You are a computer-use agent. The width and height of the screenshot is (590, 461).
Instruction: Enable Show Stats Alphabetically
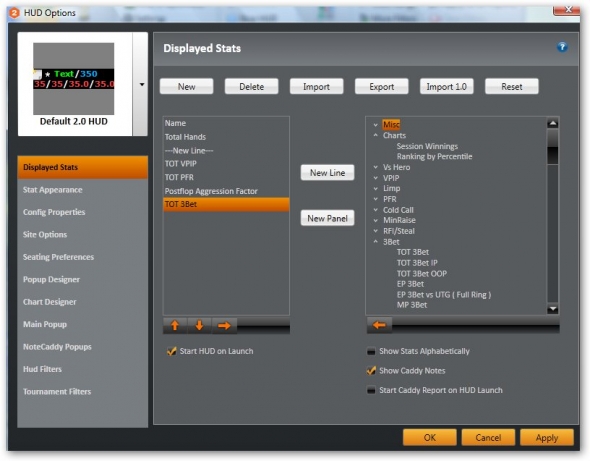click(x=371, y=351)
